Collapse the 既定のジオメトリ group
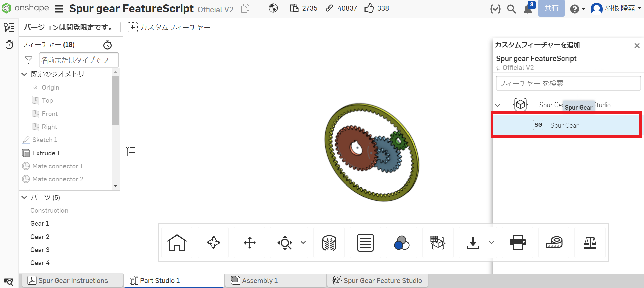Screen dimensions: 644x288 click(24, 74)
